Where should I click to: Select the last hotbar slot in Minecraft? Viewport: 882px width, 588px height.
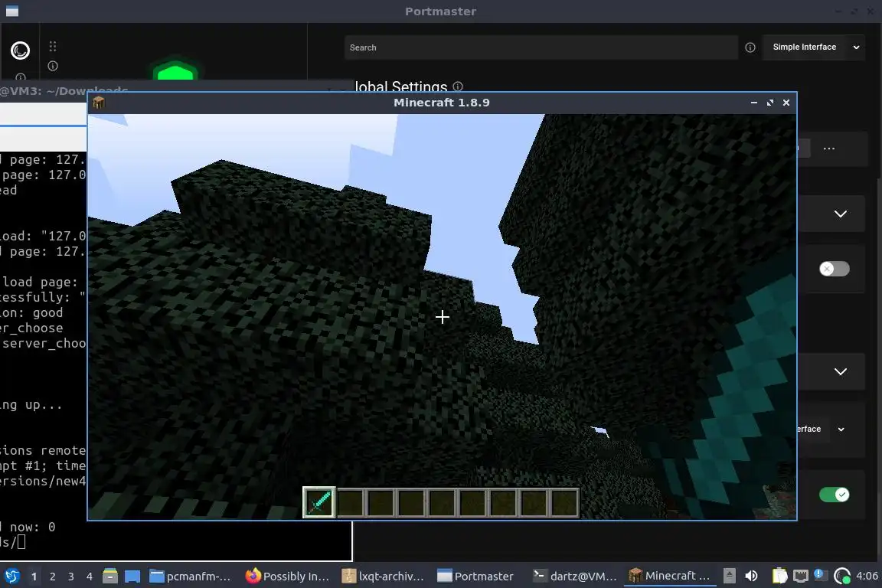pos(563,502)
